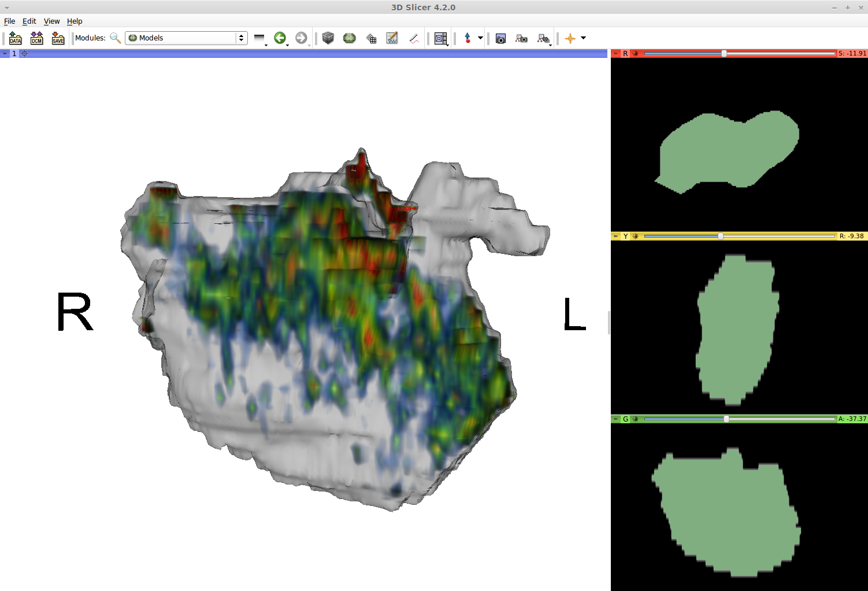Expand the crosshair options dropdown arrow

583,38
